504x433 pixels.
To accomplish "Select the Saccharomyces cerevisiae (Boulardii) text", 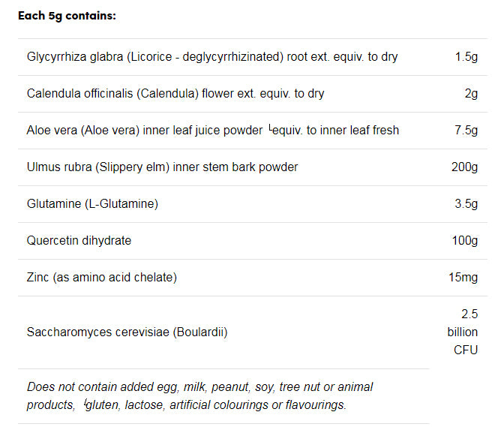I will coord(127,332).
